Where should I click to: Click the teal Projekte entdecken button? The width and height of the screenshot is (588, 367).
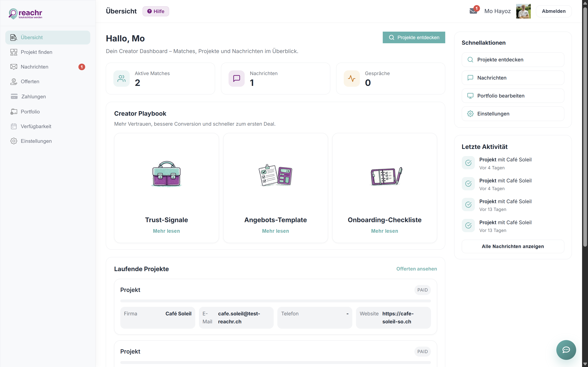pyautogui.click(x=414, y=37)
